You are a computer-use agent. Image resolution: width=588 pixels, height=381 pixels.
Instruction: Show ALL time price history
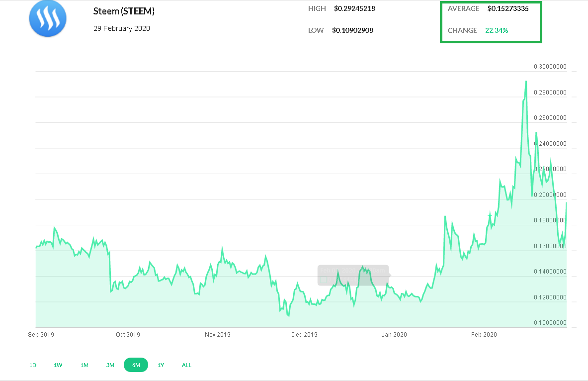tap(187, 365)
